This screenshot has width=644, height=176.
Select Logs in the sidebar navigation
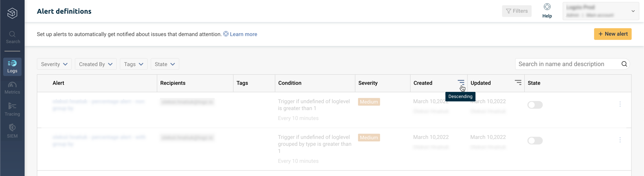pyautogui.click(x=12, y=67)
